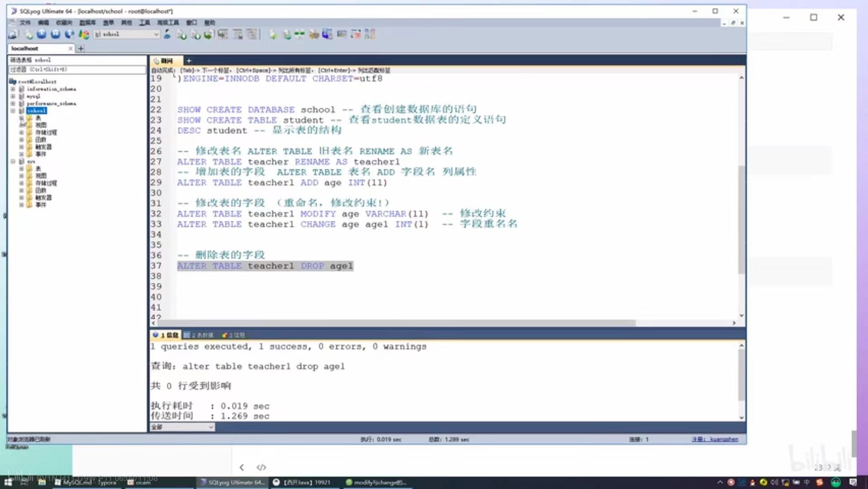Open the 全部 filter dropdown below results
The image size is (868, 489).
tap(182, 427)
